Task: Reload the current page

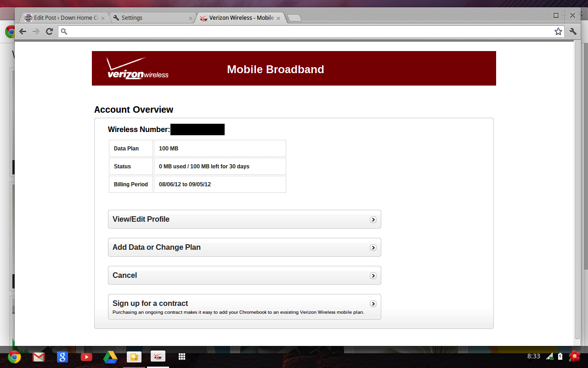Action: point(49,31)
